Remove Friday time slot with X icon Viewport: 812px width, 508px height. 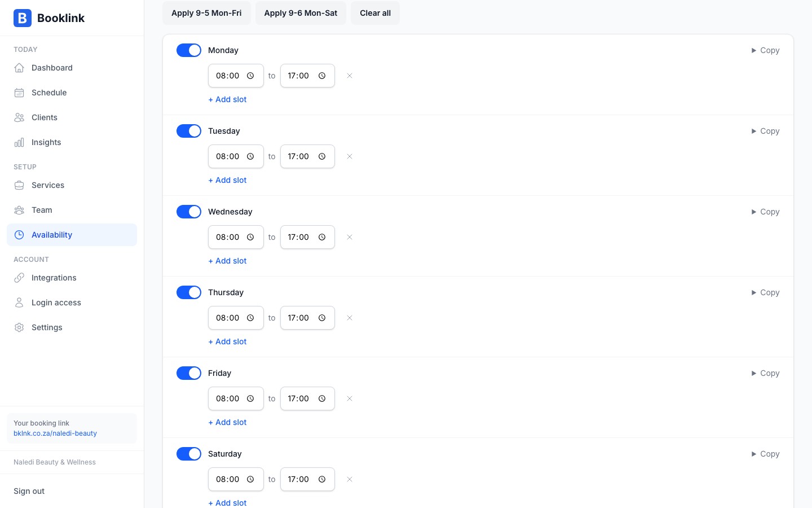click(x=350, y=398)
